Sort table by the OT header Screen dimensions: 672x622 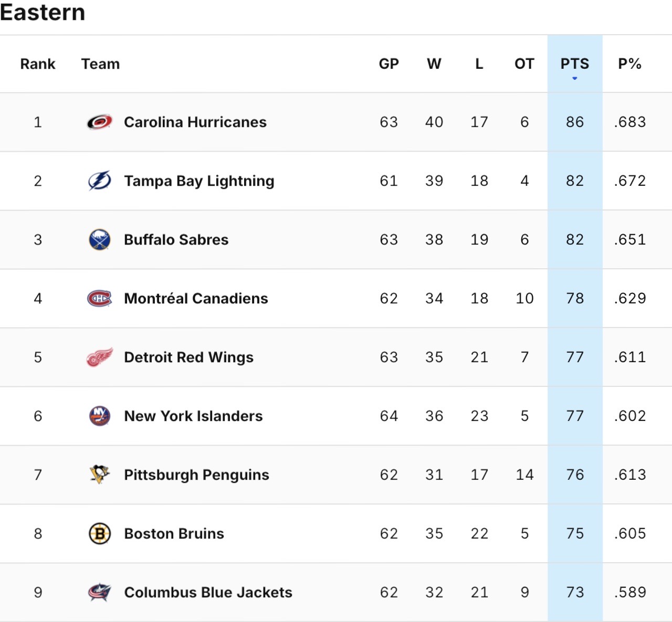tap(524, 64)
